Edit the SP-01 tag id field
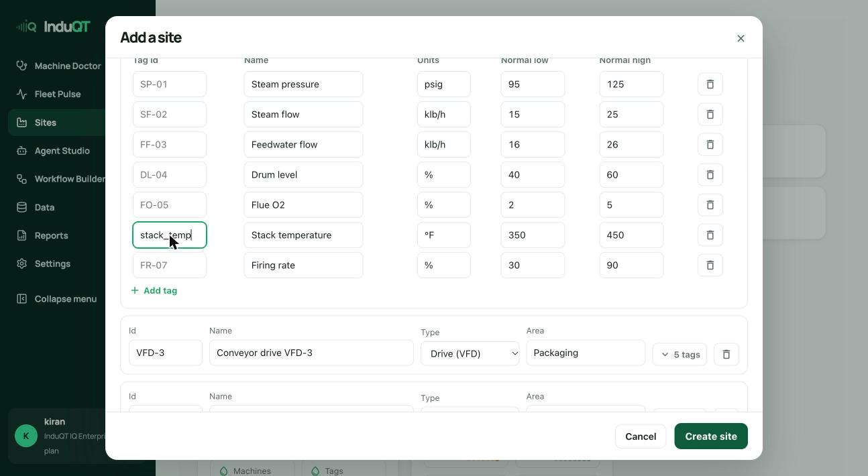The height and width of the screenshot is (476, 868). tap(170, 84)
